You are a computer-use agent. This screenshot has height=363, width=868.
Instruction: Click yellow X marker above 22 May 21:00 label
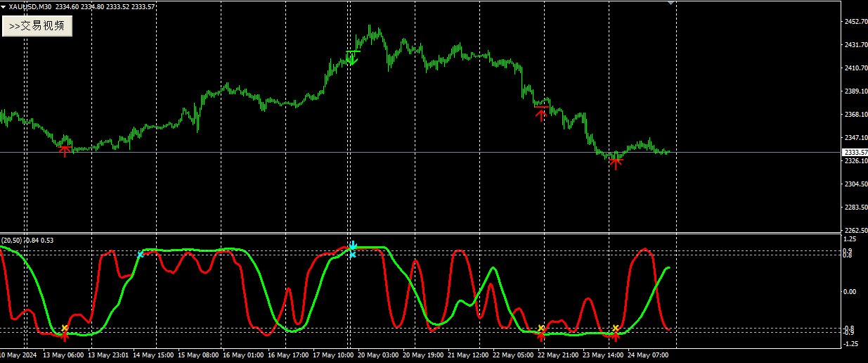click(541, 329)
